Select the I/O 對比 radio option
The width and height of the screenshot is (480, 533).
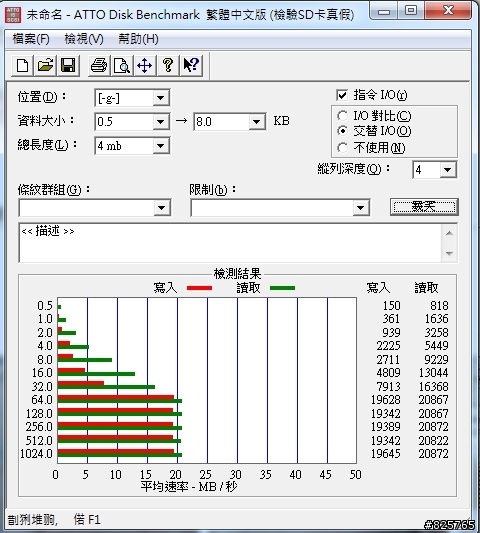coord(342,116)
